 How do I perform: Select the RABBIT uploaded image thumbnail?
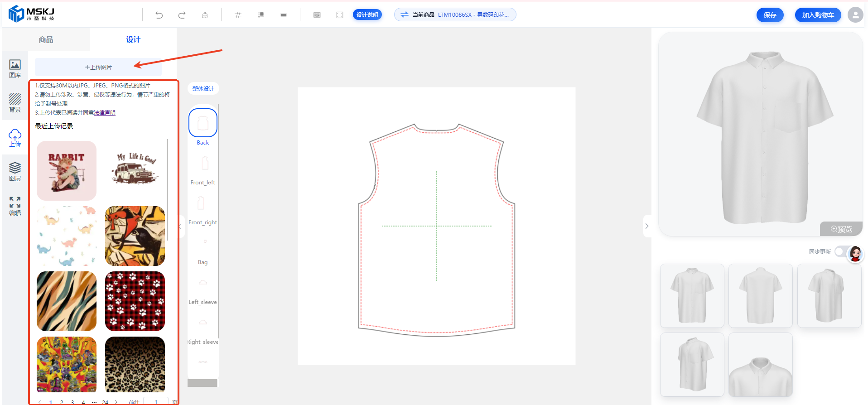tap(67, 171)
